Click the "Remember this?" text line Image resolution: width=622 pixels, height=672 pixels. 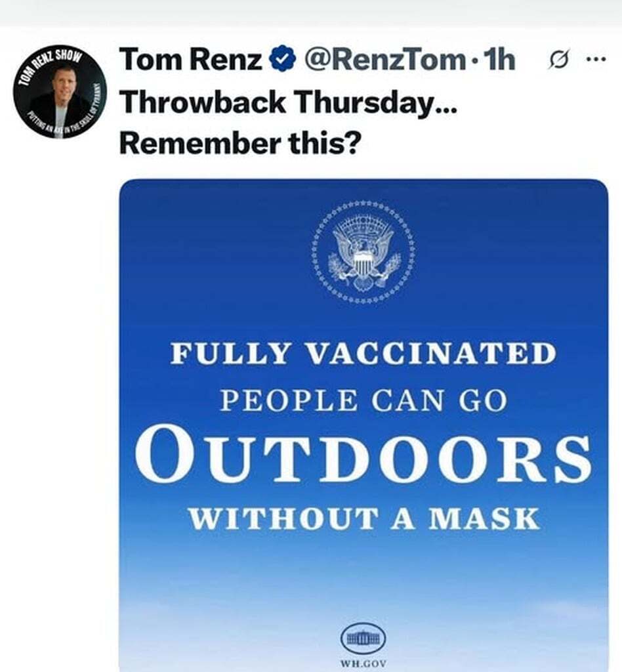tap(239, 142)
